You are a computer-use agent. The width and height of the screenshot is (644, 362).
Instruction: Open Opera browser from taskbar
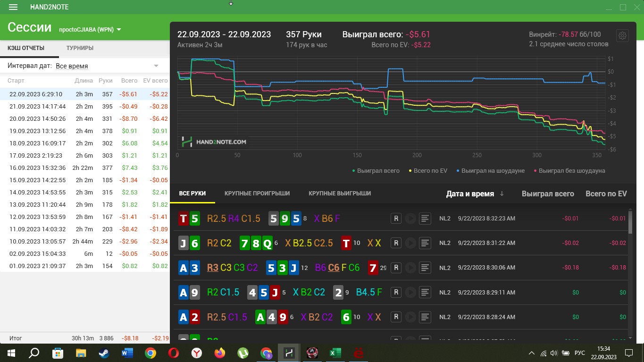(x=174, y=353)
